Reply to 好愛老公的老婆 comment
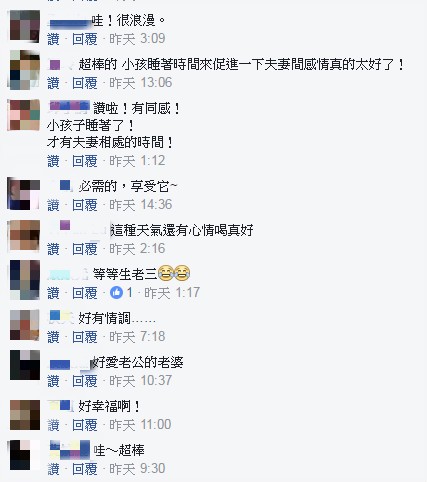The image size is (427, 482). [x=85, y=381]
